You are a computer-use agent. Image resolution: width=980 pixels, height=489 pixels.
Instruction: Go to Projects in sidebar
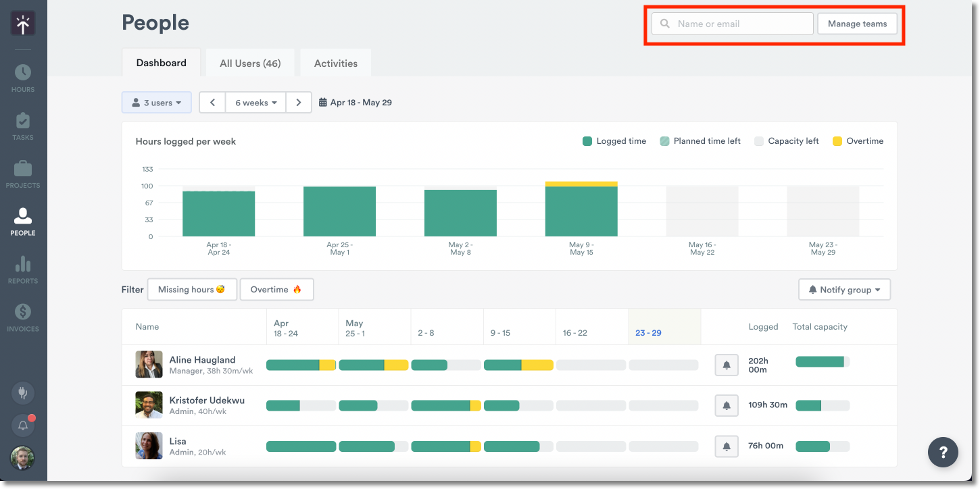pos(23,174)
